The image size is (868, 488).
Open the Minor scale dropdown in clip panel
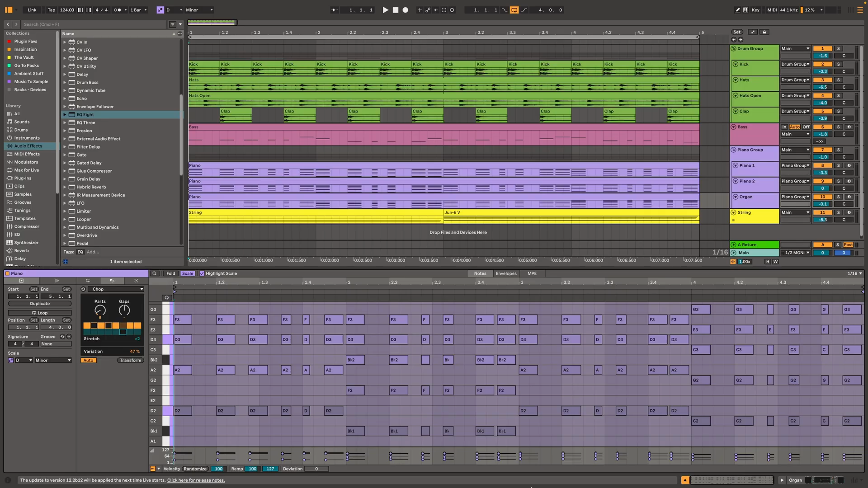53,361
